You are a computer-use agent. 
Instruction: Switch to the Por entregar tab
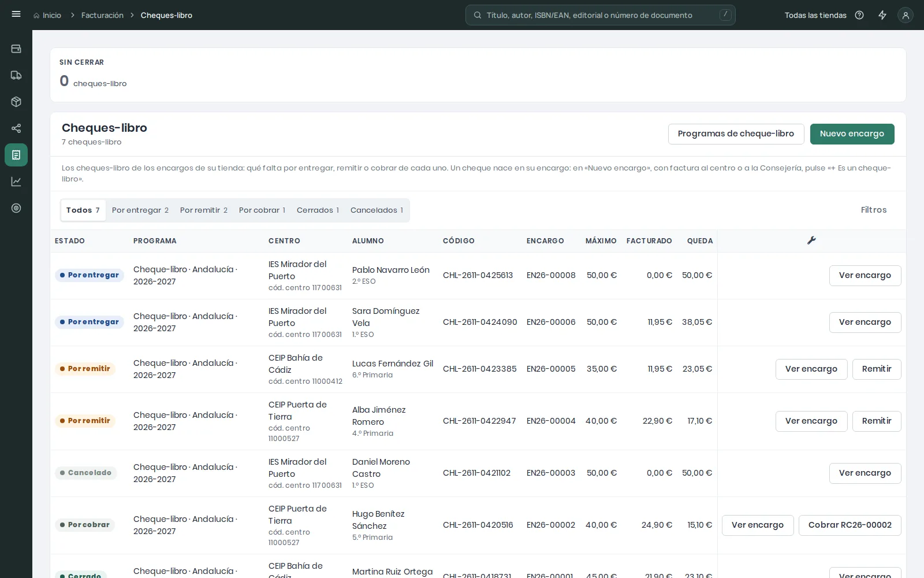click(140, 210)
